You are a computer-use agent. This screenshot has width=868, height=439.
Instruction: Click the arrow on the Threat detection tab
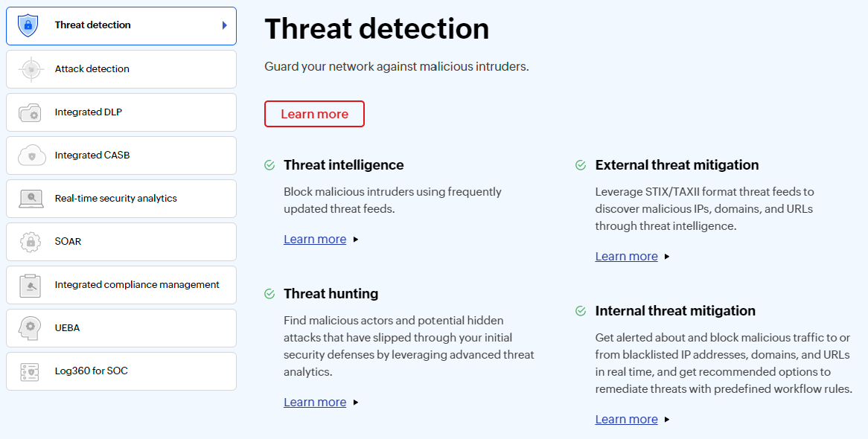[224, 25]
